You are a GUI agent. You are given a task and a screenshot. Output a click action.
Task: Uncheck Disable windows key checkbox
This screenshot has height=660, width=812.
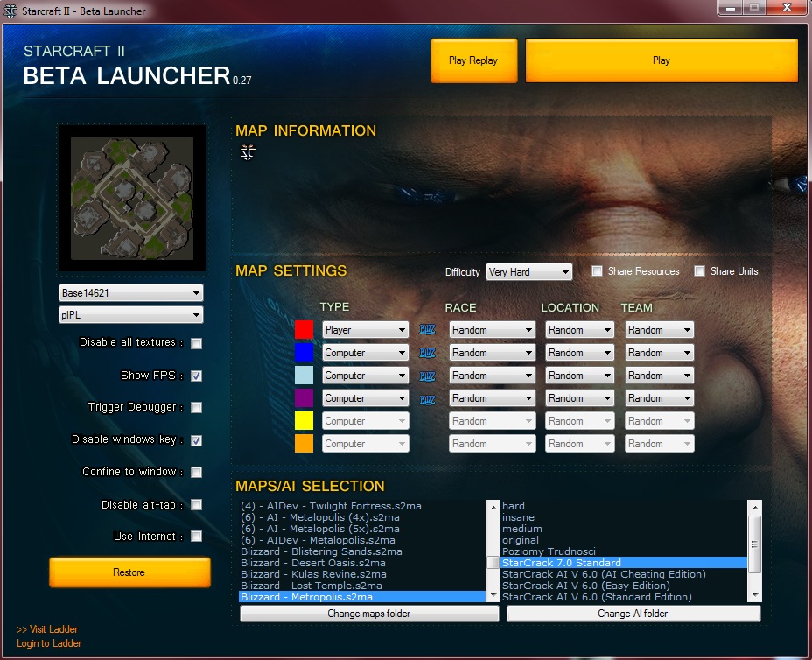pyautogui.click(x=196, y=440)
